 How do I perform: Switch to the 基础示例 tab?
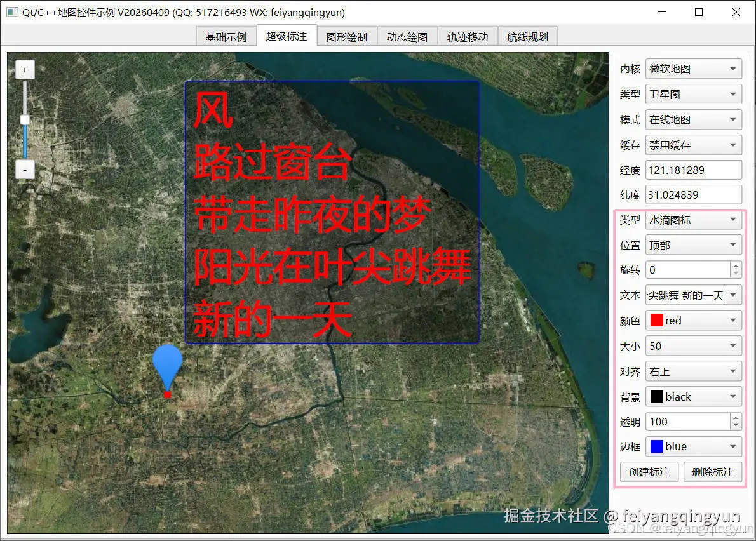coord(226,37)
